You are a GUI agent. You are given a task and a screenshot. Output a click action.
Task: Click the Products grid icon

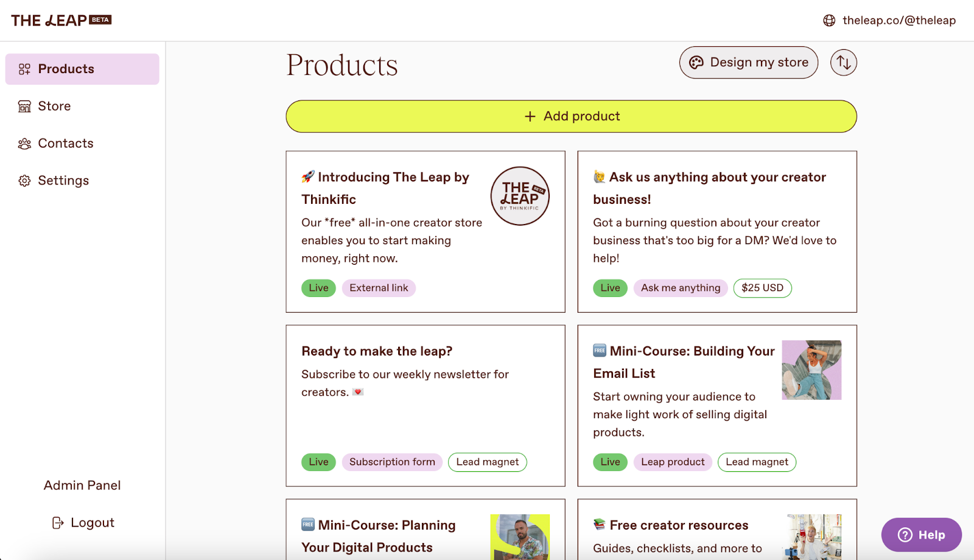click(24, 69)
